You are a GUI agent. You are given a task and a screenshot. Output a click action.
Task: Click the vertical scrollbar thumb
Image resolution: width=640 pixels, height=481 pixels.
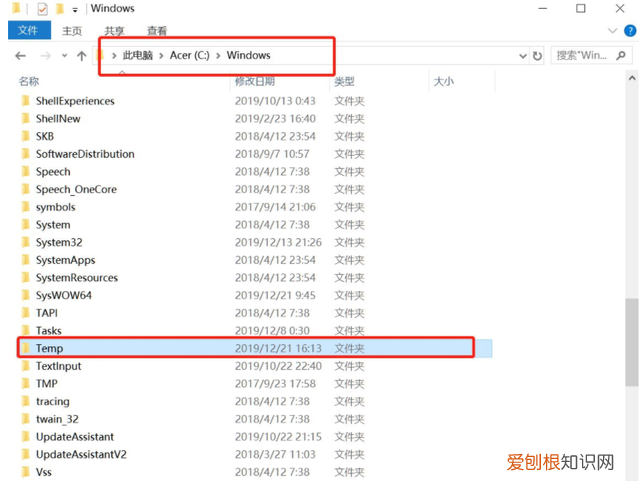pyautogui.click(x=632, y=342)
